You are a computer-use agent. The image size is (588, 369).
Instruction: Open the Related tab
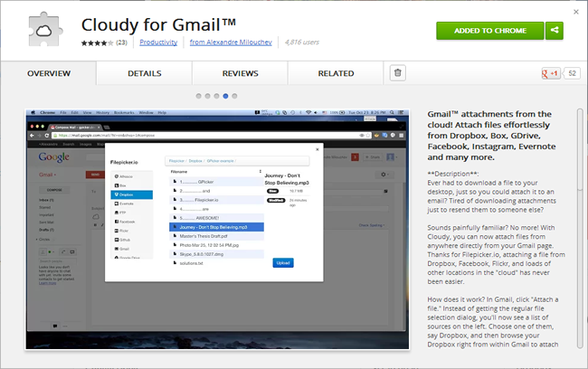336,73
